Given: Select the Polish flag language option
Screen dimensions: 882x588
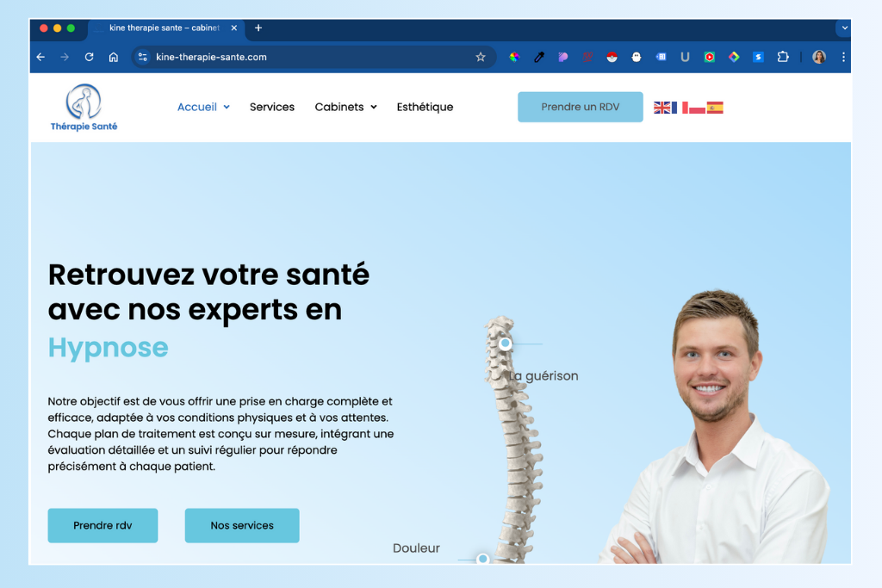Looking at the screenshot, I should (x=697, y=108).
